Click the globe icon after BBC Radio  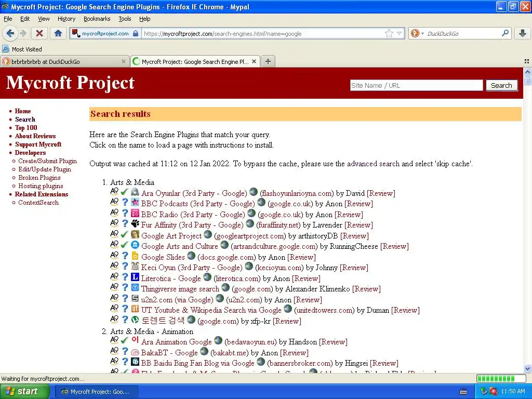251,213
